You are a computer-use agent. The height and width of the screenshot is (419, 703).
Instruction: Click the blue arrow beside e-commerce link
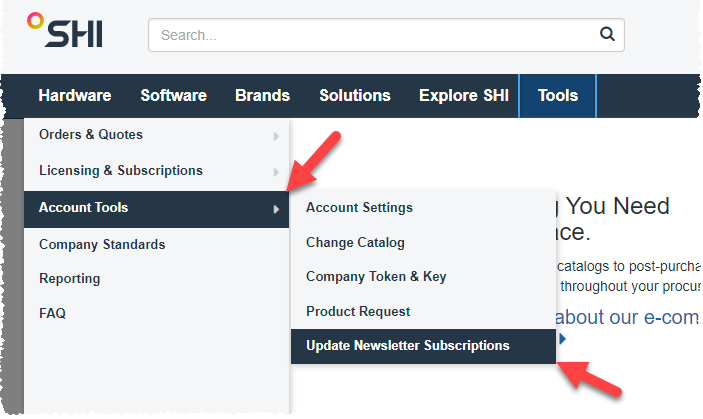coord(563,339)
